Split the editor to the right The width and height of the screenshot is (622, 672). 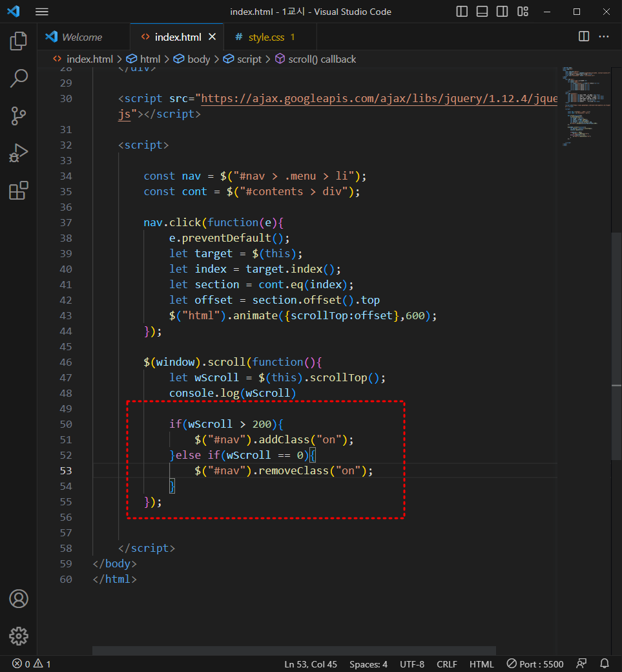[584, 36]
